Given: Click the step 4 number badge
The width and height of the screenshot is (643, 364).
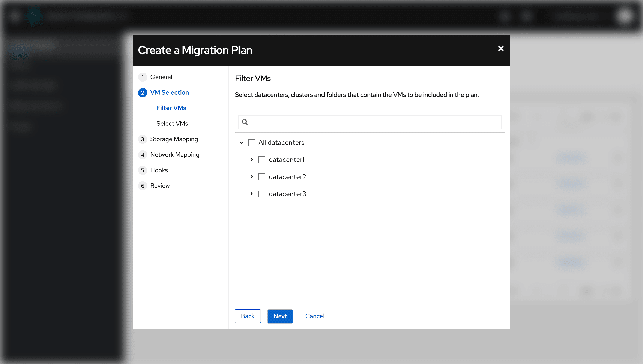Looking at the screenshot, I should pos(142,155).
